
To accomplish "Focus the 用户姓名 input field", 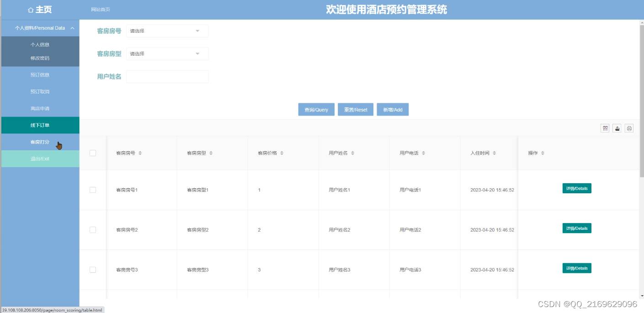I will [x=167, y=76].
